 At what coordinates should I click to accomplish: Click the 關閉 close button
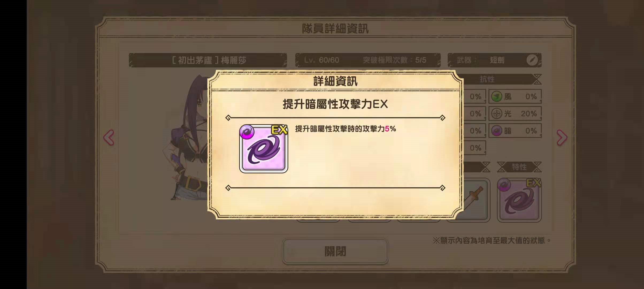coord(335,251)
